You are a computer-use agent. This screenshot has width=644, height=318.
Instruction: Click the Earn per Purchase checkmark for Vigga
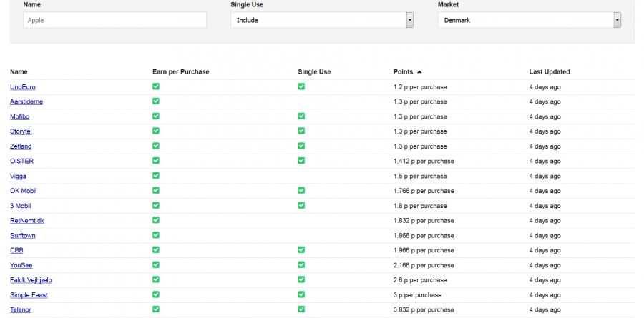[156, 176]
